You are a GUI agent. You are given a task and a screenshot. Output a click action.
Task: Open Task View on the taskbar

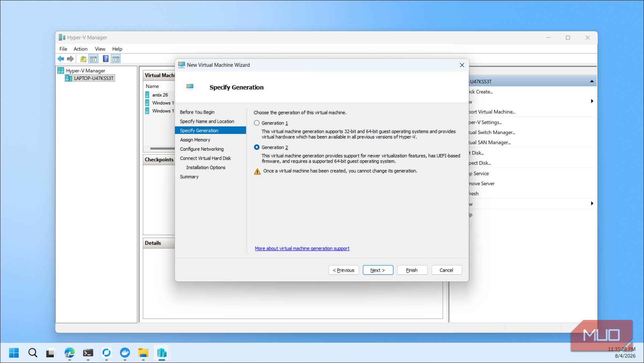tap(50, 353)
